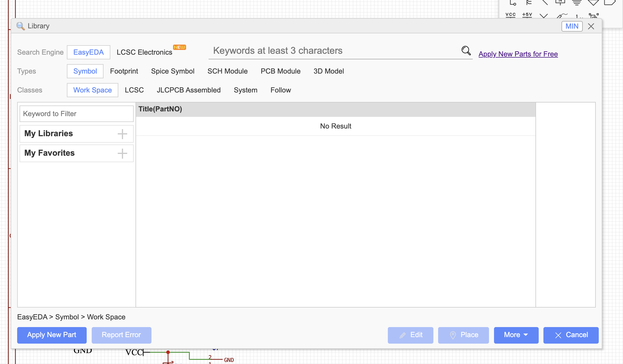Select the Follow class

[x=281, y=90]
